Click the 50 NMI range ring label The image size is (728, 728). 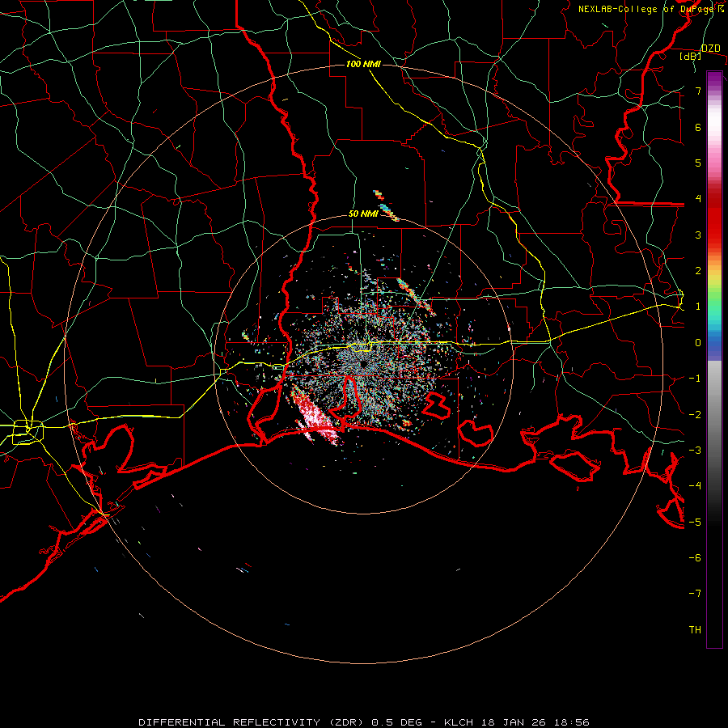[363, 214]
